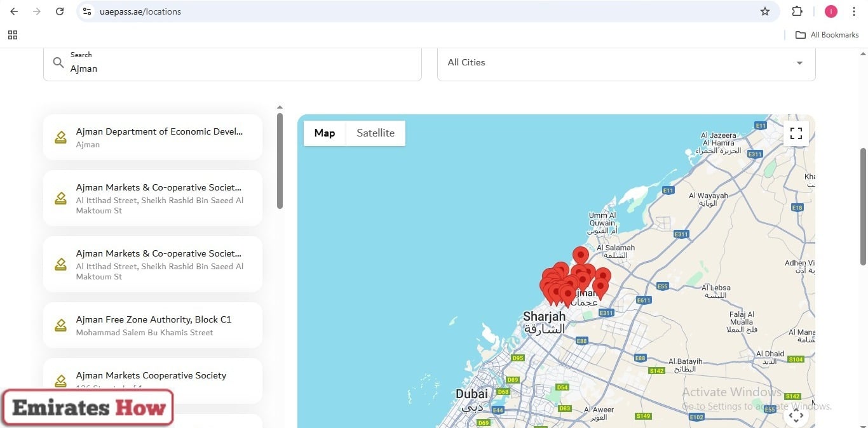This screenshot has width=868, height=428.
Task: Switch to the Satellite view tab
Action: pos(376,133)
